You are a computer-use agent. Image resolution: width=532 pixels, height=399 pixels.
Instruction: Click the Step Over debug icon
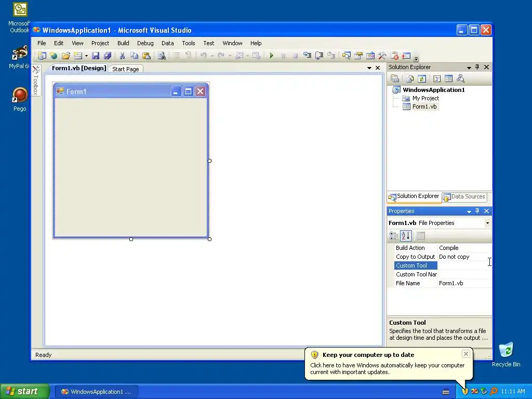pyautogui.click(x=320, y=56)
